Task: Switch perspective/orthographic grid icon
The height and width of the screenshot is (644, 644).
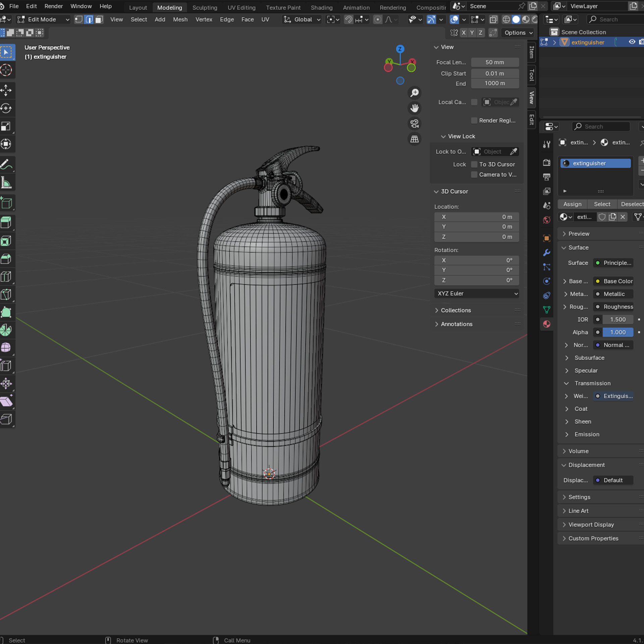Action: tap(415, 139)
